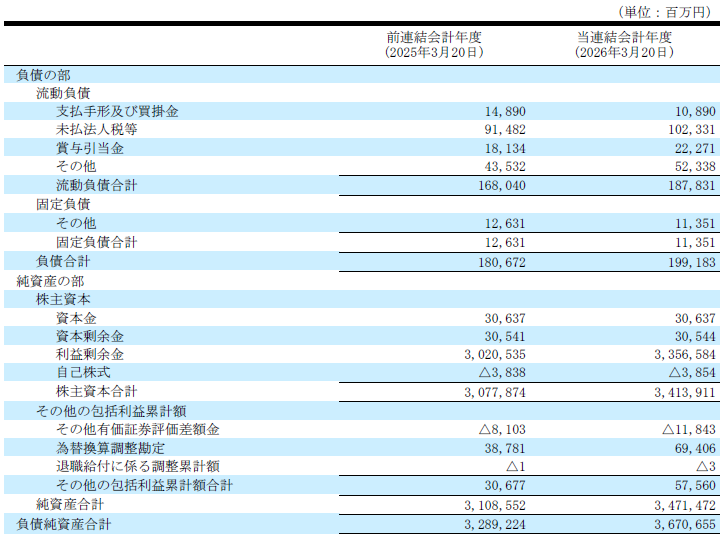Click the 支払手形及び買掛金 row label

click(117, 111)
